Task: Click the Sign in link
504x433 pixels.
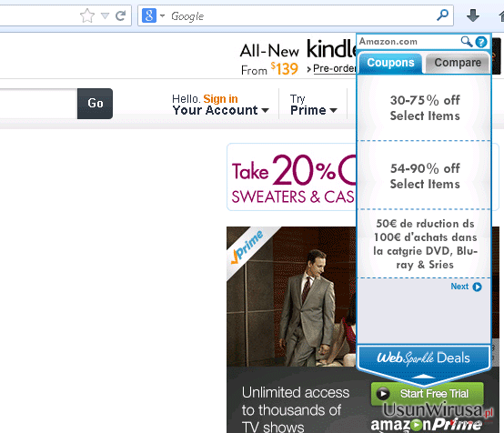Action: pyautogui.click(x=220, y=98)
